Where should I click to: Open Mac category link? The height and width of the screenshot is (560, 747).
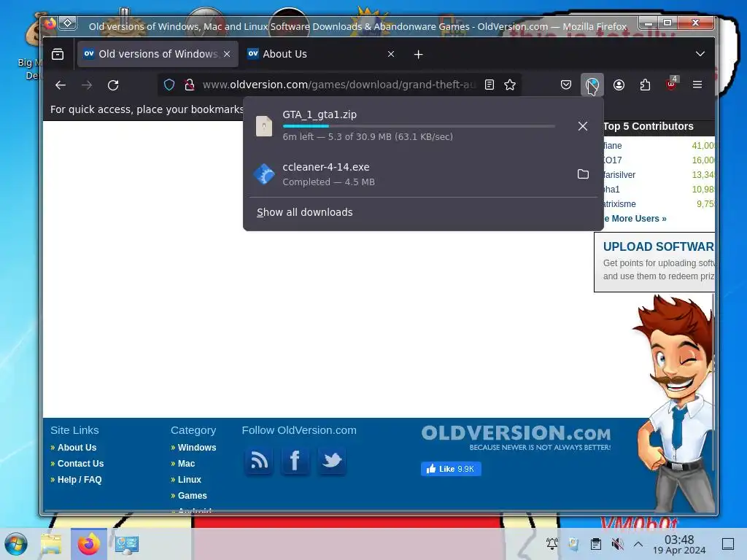point(186,464)
